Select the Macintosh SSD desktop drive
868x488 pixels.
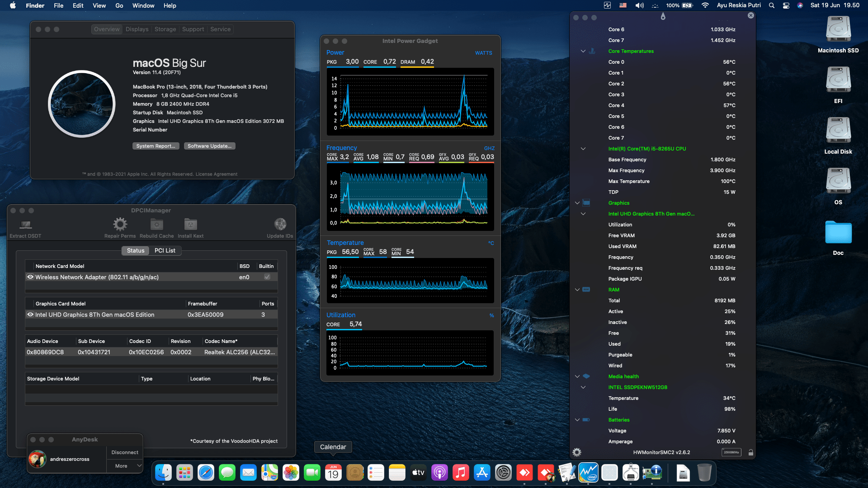pos(838,35)
